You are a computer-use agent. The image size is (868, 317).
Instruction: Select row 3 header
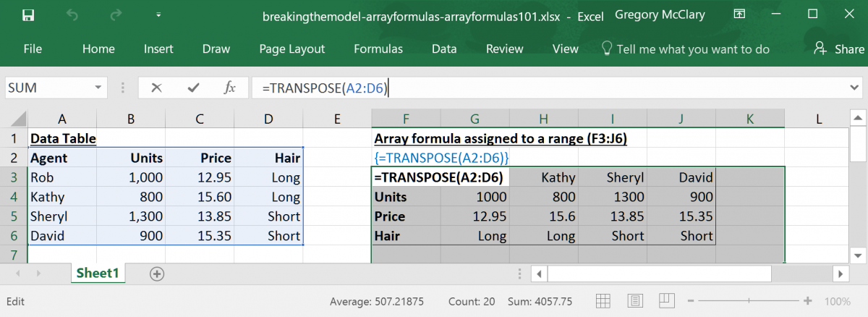[x=14, y=177]
